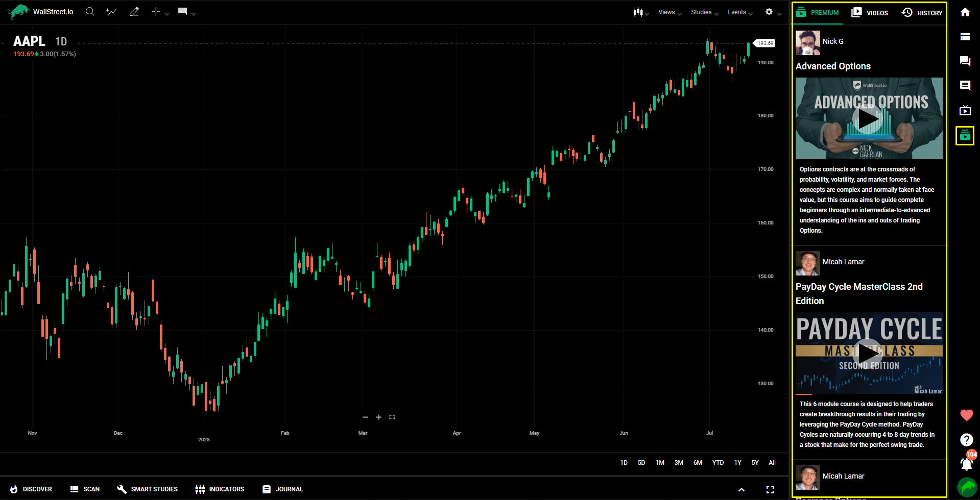Reset chart zoom with square-corners icon
The image size is (980, 500).
point(392,417)
